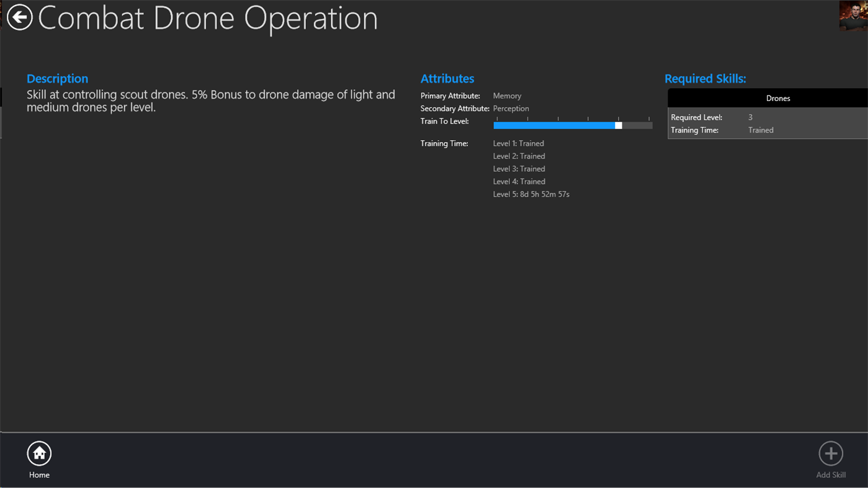Select the Add Skill label
The image size is (868, 488).
831,474
